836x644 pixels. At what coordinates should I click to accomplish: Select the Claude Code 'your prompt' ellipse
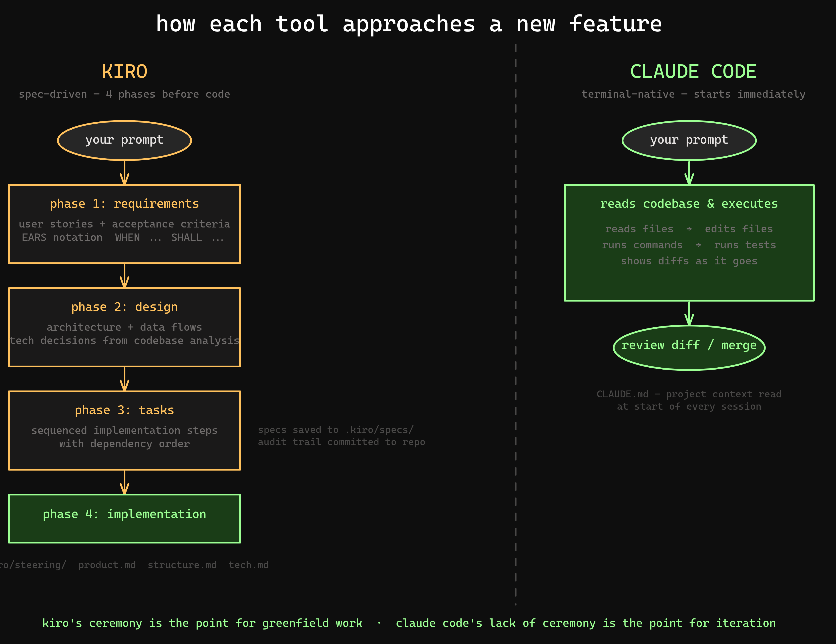point(689,140)
